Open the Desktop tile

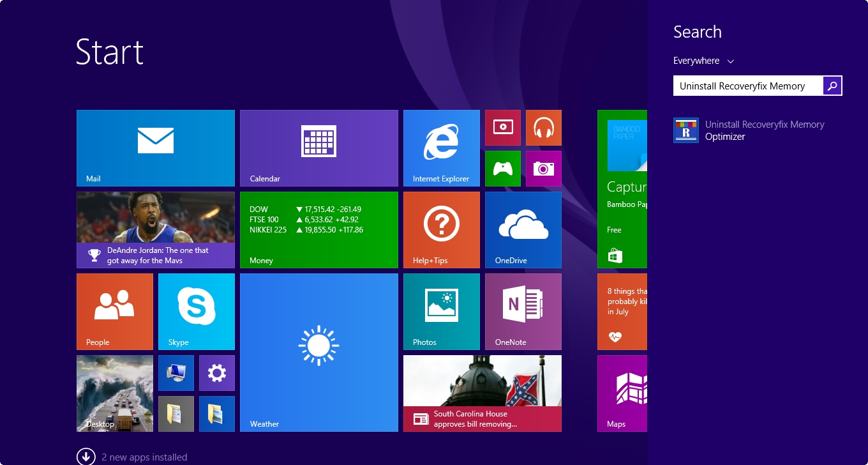(115, 393)
